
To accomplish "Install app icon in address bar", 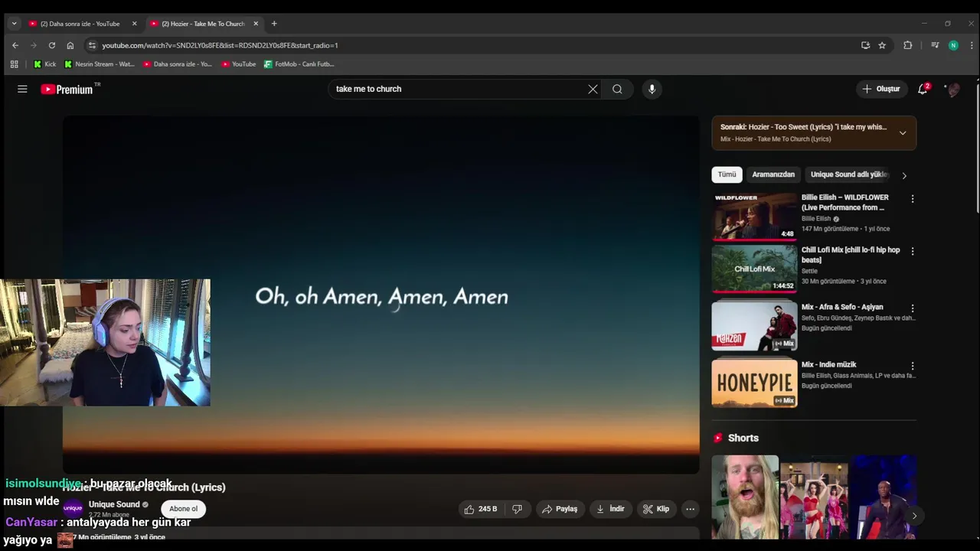I will pyautogui.click(x=865, y=45).
